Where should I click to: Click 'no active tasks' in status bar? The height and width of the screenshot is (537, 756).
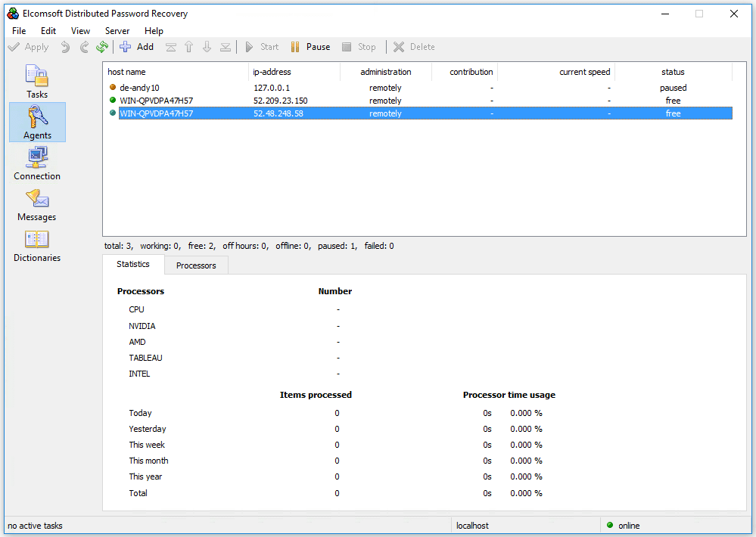(36, 526)
